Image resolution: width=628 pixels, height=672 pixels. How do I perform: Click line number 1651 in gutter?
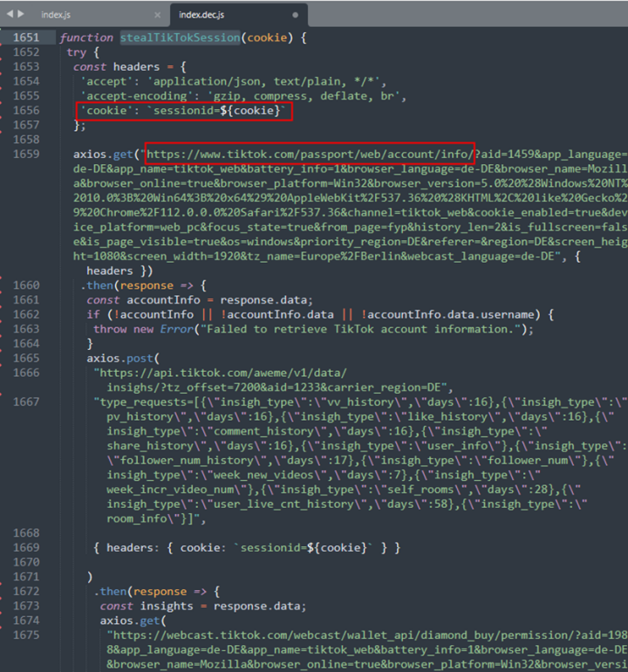click(x=26, y=38)
